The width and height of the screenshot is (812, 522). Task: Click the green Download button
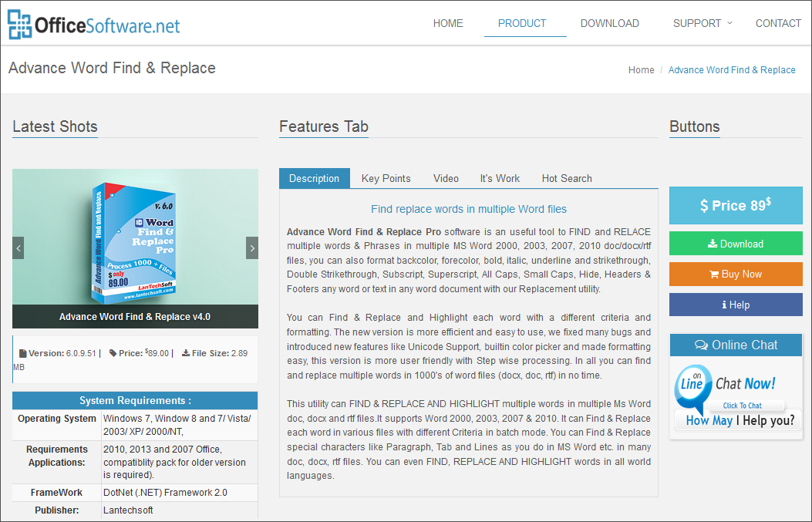[x=736, y=244]
